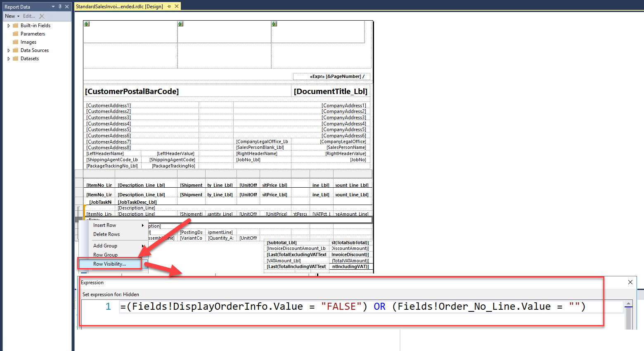Expand the Built-in Fields tree node
Viewport: 644px width, 351px height.
click(x=9, y=26)
